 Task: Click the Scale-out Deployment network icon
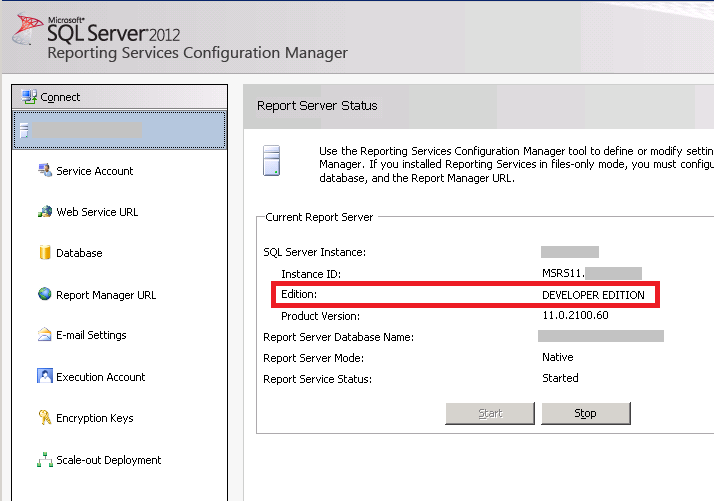tap(45, 460)
